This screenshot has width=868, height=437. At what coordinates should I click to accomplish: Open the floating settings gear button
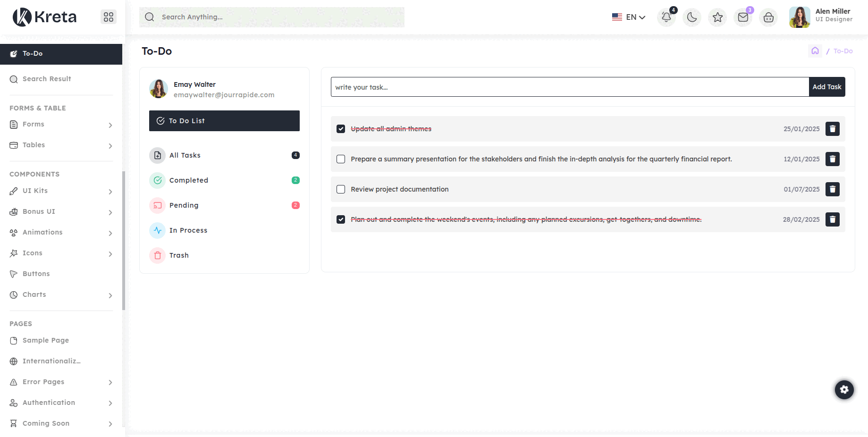(844, 390)
